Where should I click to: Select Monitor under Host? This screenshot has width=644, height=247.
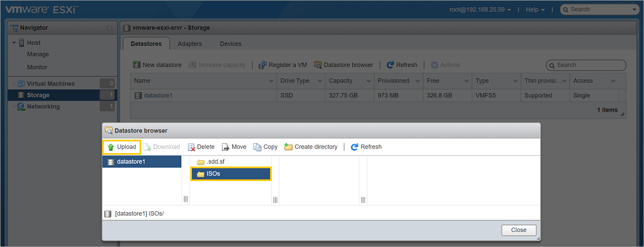(x=37, y=67)
